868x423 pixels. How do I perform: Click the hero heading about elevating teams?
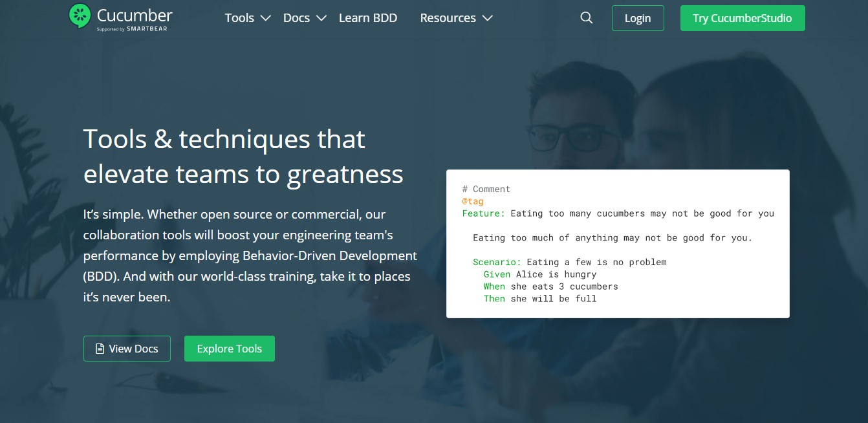tap(243, 157)
